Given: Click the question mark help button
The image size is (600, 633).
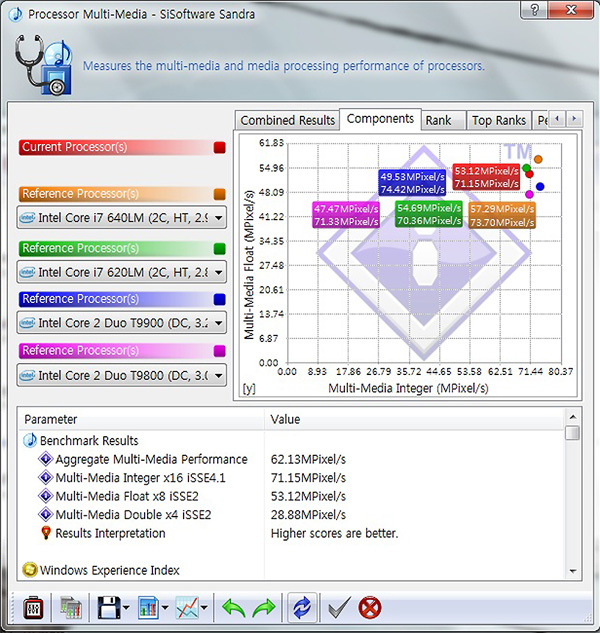Looking at the screenshot, I should point(535,10).
